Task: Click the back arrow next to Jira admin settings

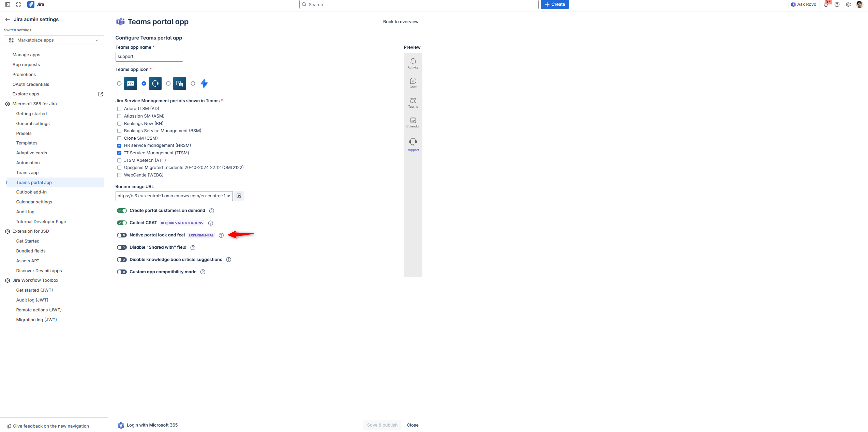Action: [x=8, y=19]
